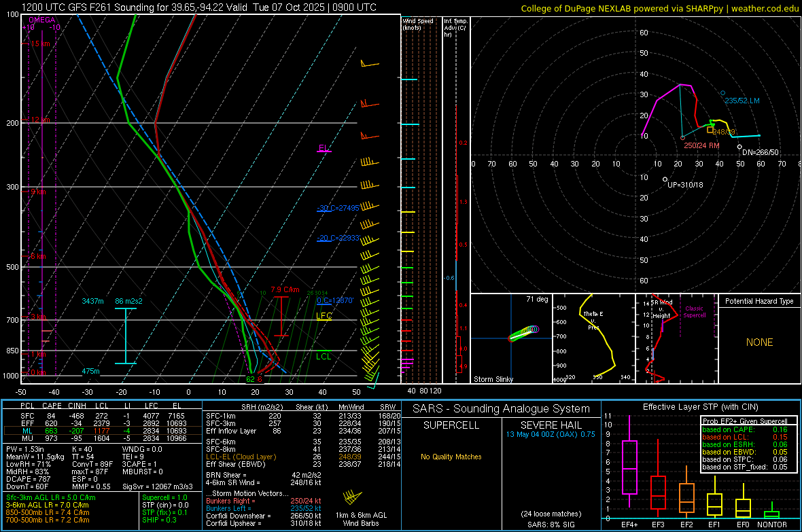The height and width of the screenshot is (532, 802).
Task: Click the 0 C=12870' height label
Action: (x=335, y=300)
